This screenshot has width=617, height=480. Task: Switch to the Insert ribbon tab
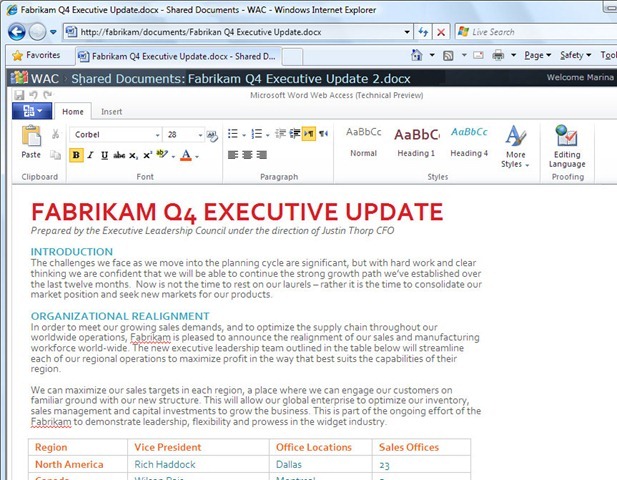111,112
